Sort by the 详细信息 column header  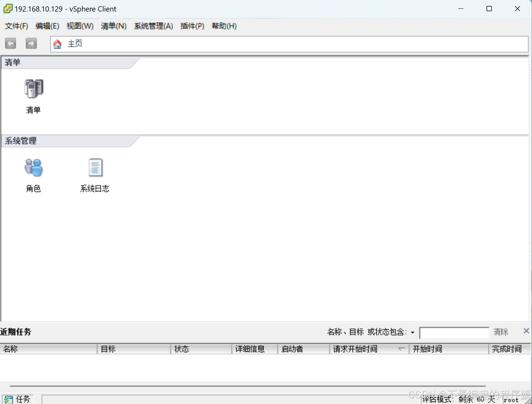point(255,349)
